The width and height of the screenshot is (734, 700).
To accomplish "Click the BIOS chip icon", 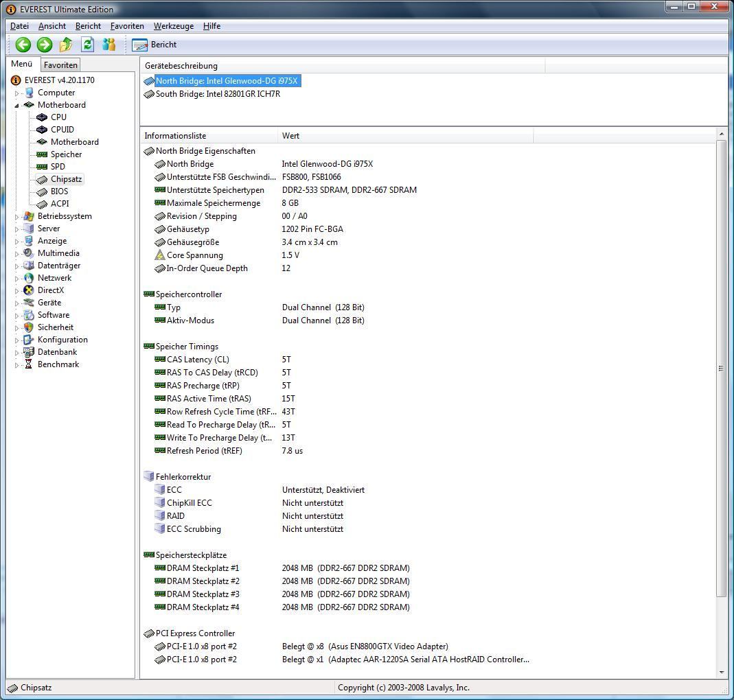I will click(42, 191).
